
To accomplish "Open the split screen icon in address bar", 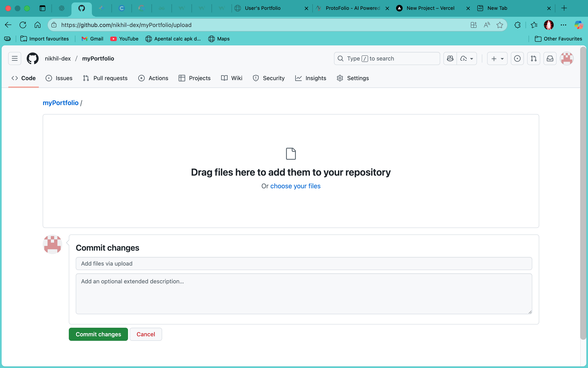I will 473,25.
